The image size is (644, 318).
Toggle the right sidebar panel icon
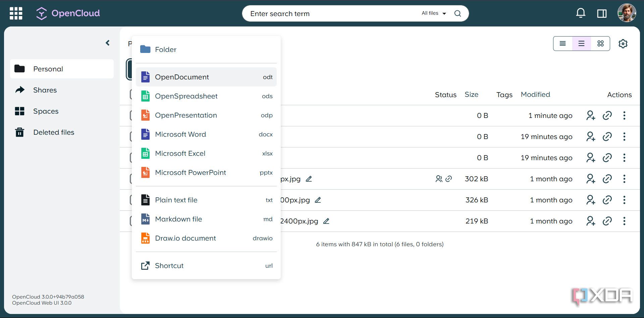tap(602, 13)
